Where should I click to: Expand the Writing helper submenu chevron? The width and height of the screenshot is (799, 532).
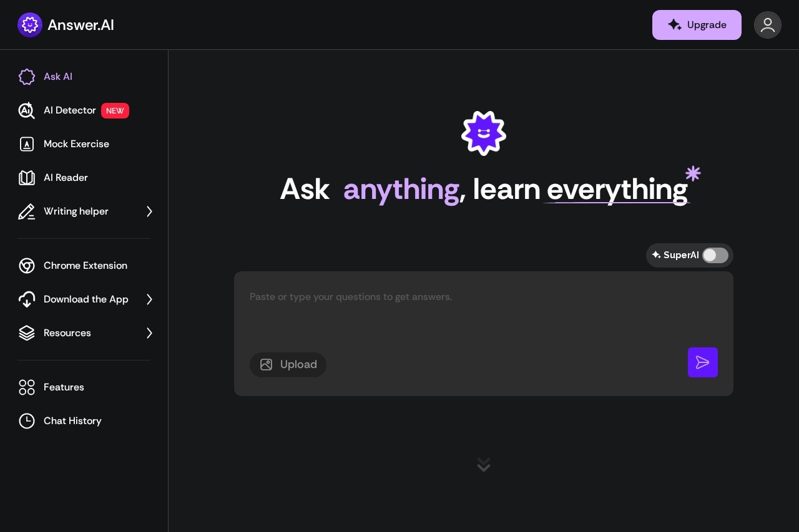click(x=150, y=211)
